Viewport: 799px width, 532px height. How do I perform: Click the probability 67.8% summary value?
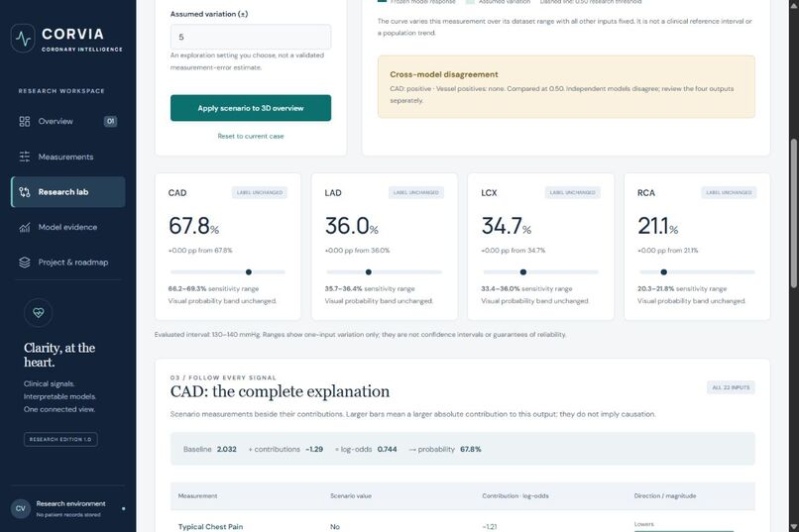[x=470, y=449]
